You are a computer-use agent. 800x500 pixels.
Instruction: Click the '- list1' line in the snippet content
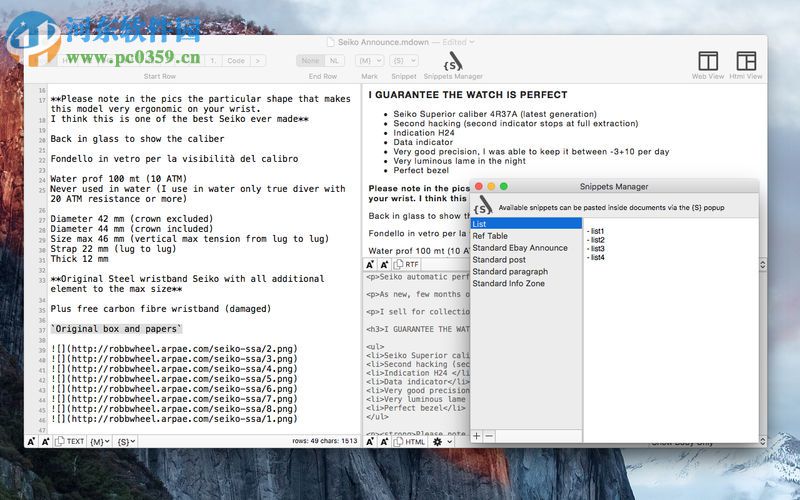595,231
